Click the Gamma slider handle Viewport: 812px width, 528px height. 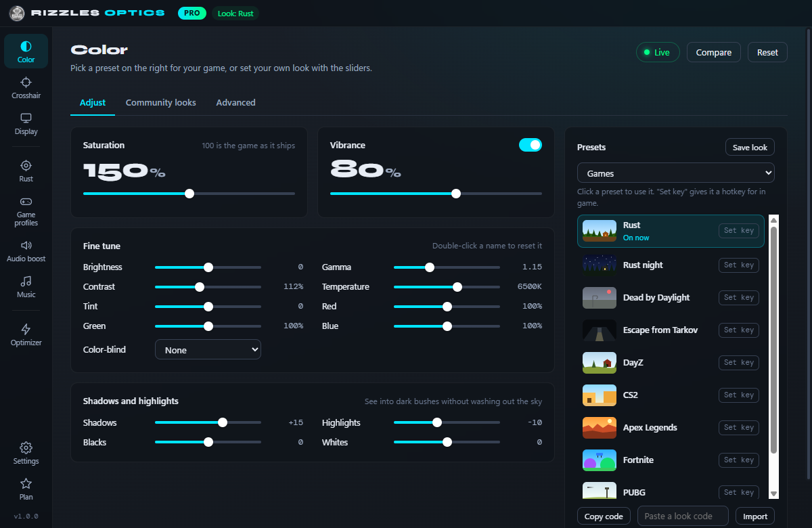coord(430,267)
